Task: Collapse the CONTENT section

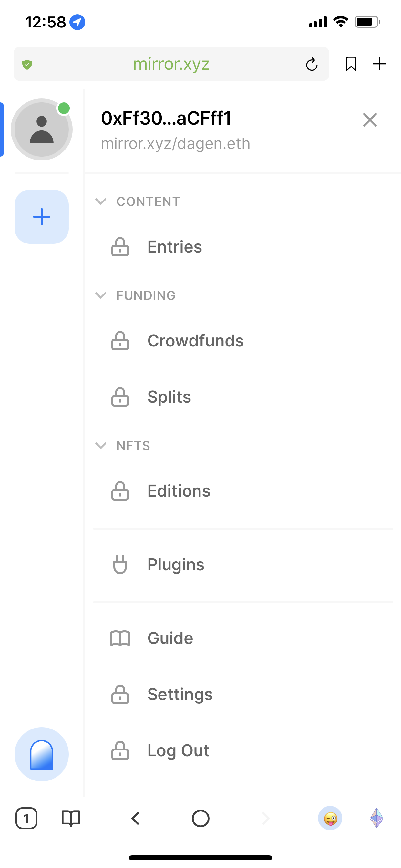Action: click(101, 201)
